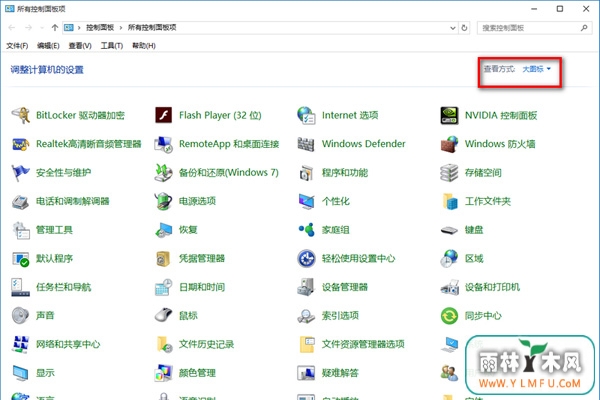The height and width of the screenshot is (400, 600).
Task: Open the Internet 选项 globe icon
Action: (306, 115)
